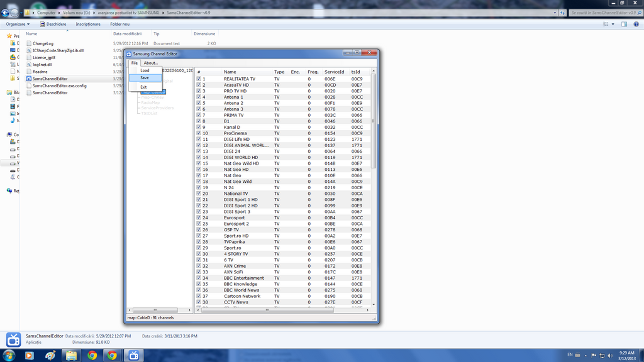Toggle the Antena 1 checkbox
Screen dimensions: 644x362
199,97
